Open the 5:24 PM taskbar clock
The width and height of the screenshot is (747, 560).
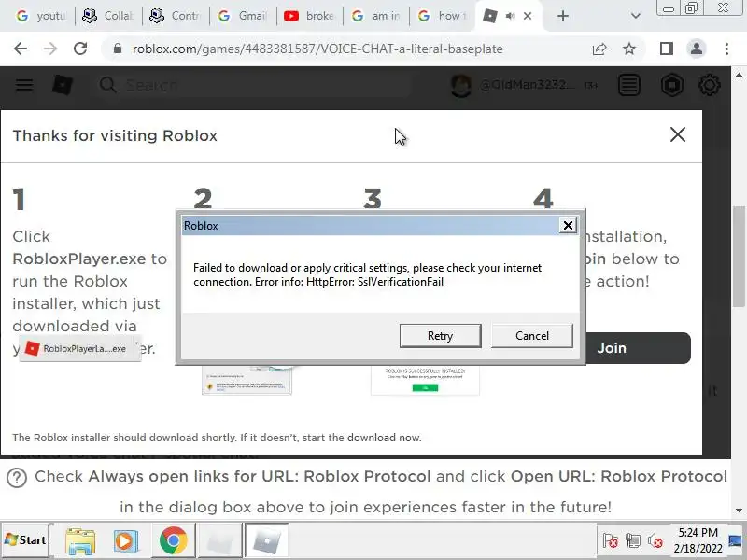(x=698, y=540)
